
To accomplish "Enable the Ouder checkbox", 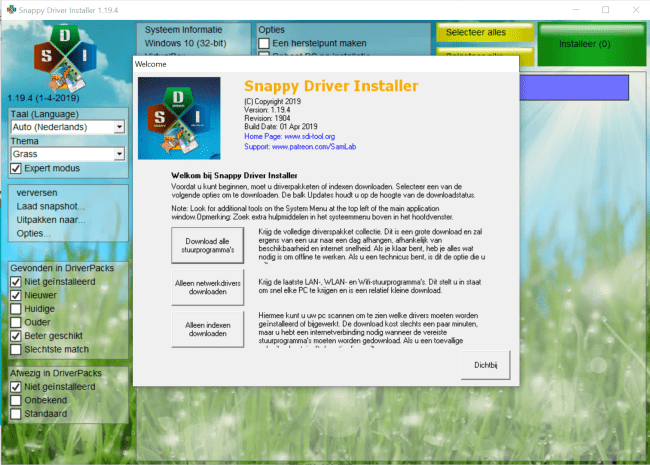I will (x=16, y=322).
